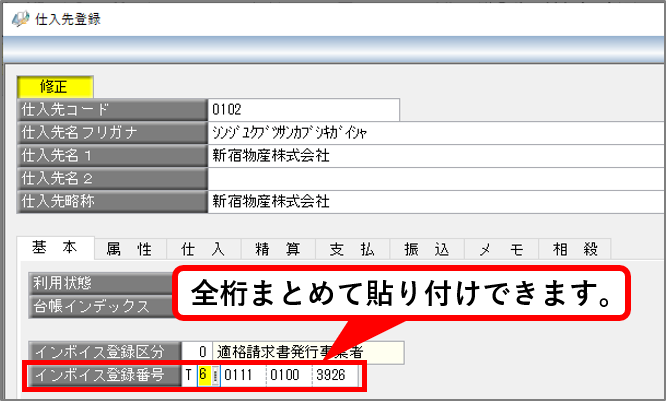Screen dimensions: 666x401
Task: Click the 仕入先名フリガナ input field
Action: point(437,133)
